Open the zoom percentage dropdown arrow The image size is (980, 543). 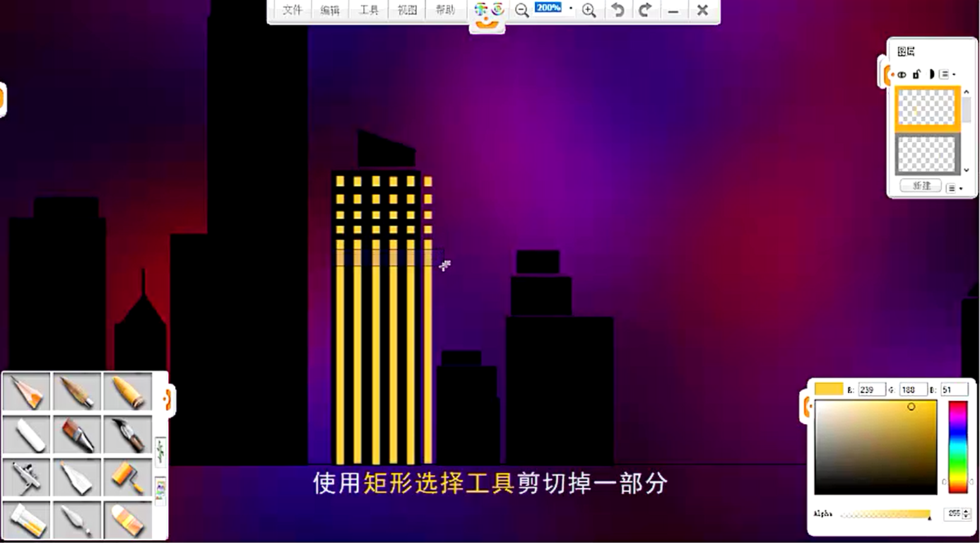571,9
